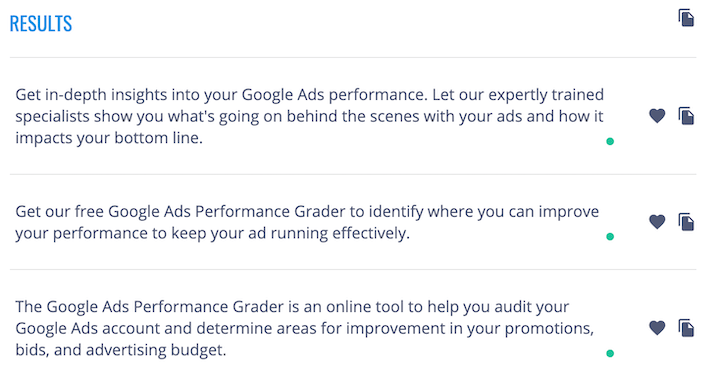Copy the 'in-depth insights' result text

click(x=686, y=116)
